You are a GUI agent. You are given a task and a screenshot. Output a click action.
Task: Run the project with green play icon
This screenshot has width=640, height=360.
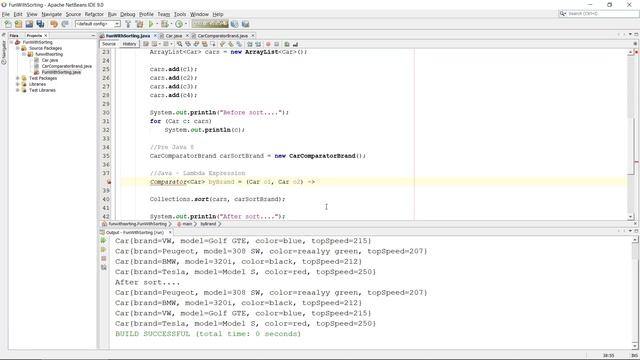tap(151, 24)
